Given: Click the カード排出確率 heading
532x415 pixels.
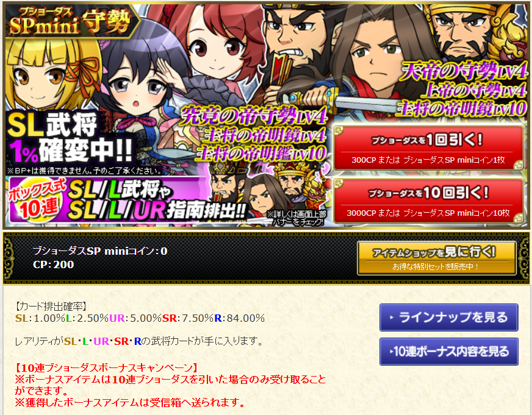Looking at the screenshot, I should click(51, 307).
